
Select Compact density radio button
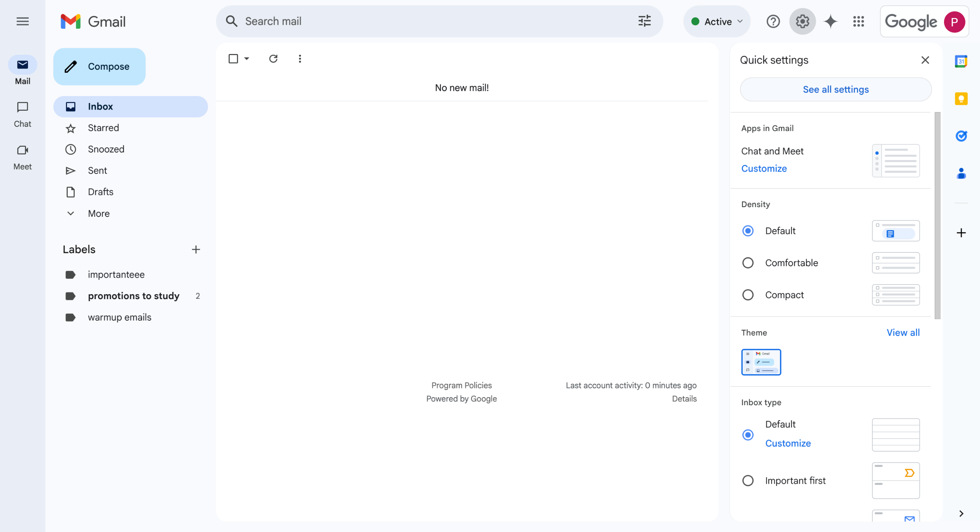(x=748, y=295)
